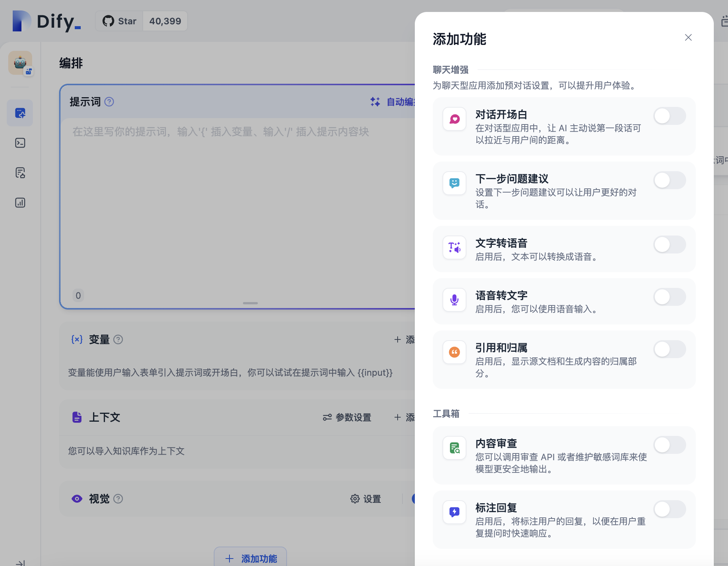This screenshot has width=728, height=566.
Task: Open API access via the terminal sidebar icon
Action: [x=20, y=143]
